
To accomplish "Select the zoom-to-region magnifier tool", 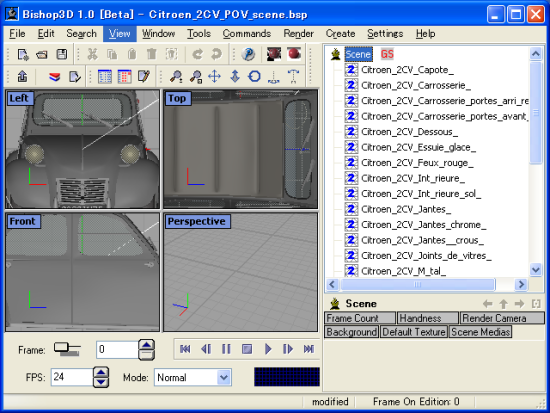I will tap(196, 76).
